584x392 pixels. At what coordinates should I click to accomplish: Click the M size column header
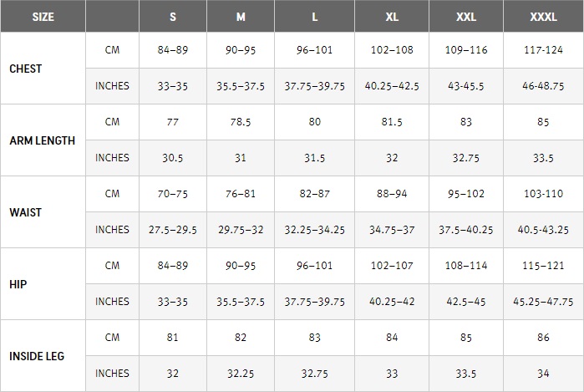[x=241, y=17]
